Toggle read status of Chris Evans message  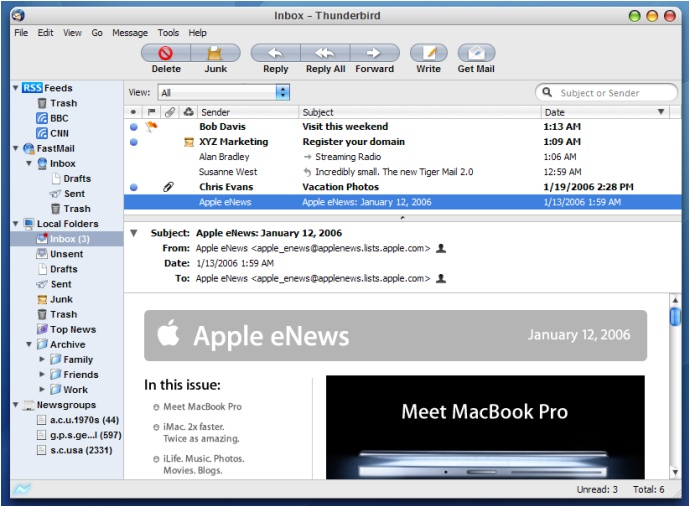click(134, 187)
